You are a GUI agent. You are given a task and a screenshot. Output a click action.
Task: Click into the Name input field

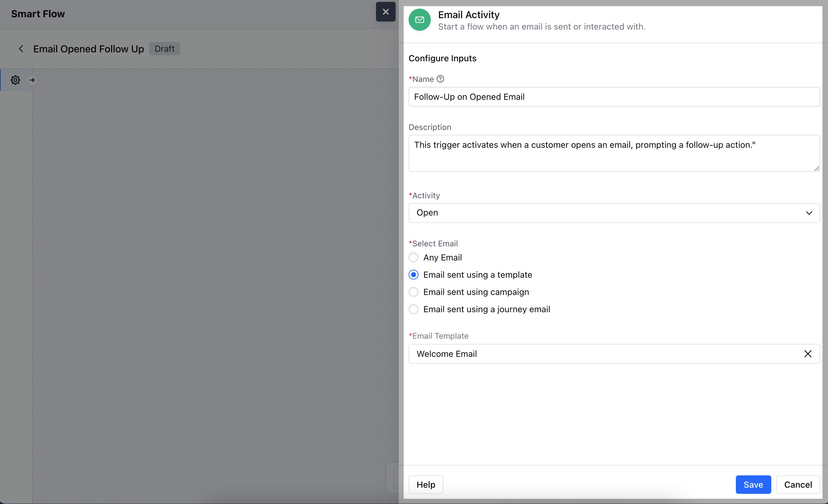pyautogui.click(x=614, y=97)
